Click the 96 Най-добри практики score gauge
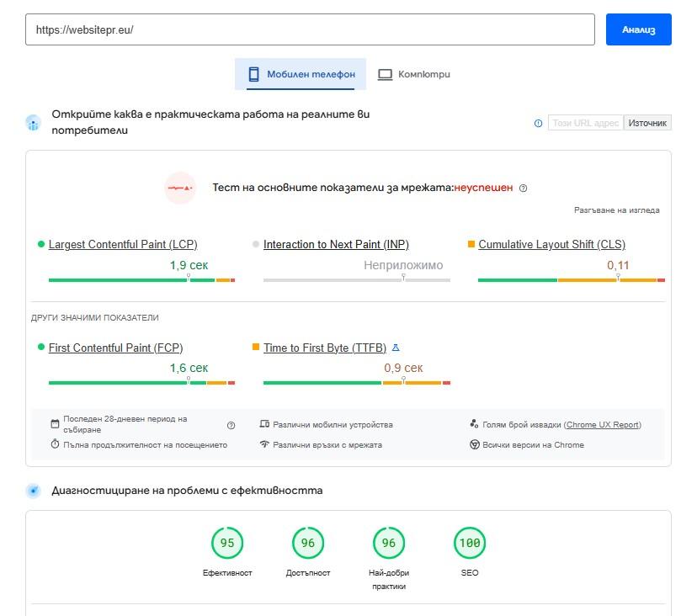 (x=389, y=543)
